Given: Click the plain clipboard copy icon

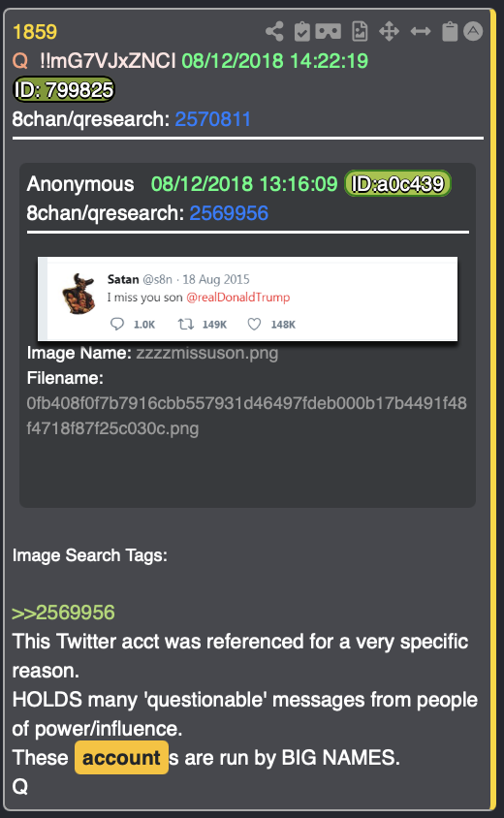Looking at the screenshot, I should click(450, 32).
